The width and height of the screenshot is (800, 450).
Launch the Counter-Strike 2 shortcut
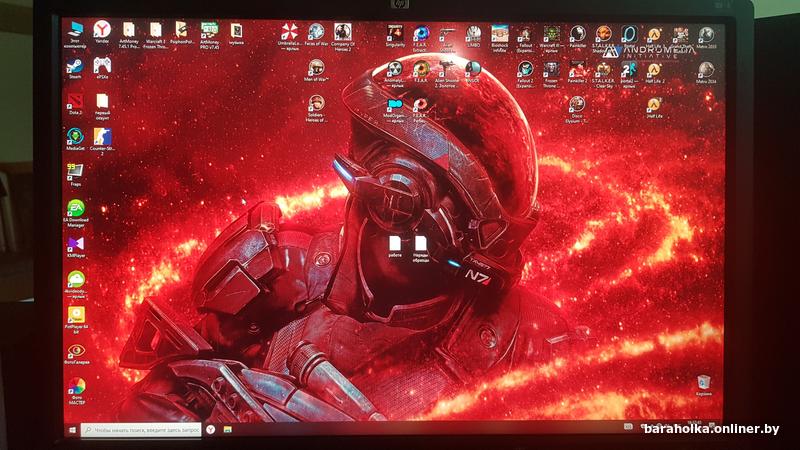tap(102, 139)
